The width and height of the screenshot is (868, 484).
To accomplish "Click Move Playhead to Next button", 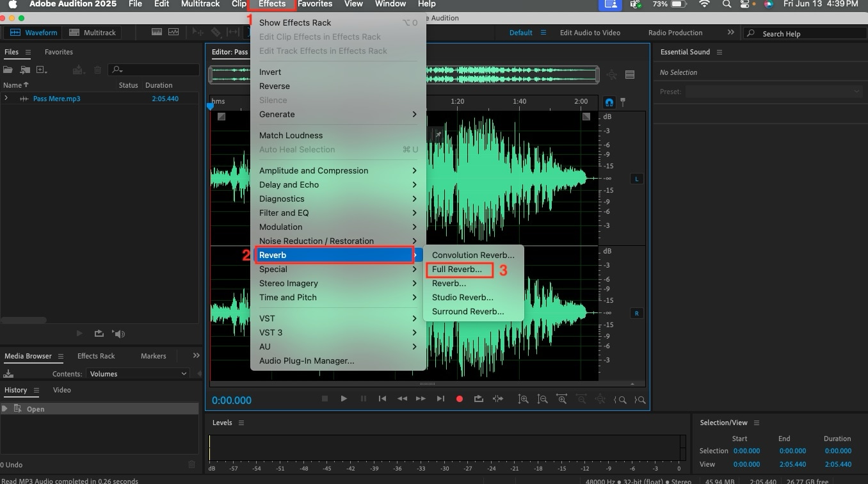I will [x=440, y=399].
